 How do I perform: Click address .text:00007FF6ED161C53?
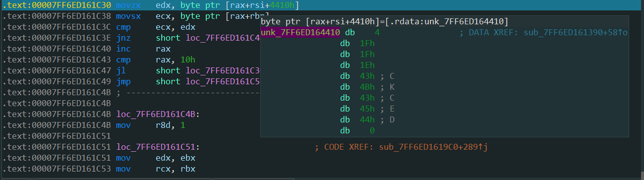(57, 169)
